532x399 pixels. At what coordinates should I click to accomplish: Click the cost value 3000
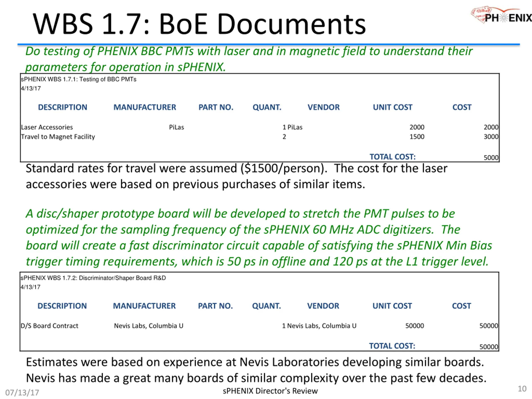[x=491, y=137]
